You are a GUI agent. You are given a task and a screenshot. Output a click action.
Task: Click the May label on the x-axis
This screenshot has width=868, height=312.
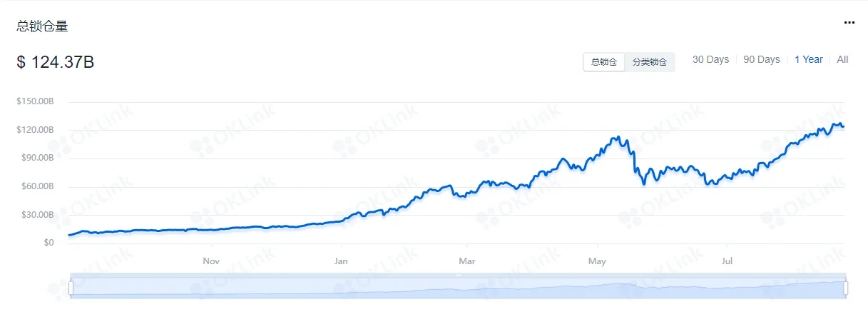point(597,261)
